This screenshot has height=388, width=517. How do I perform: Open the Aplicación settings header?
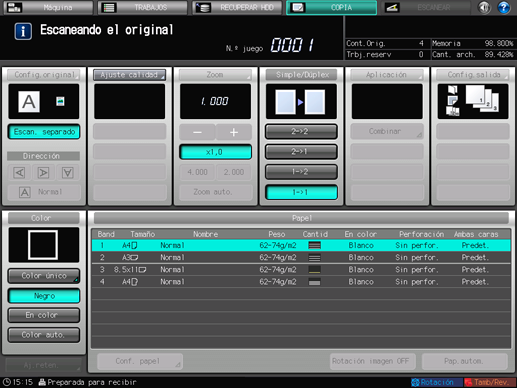click(x=387, y=75)
